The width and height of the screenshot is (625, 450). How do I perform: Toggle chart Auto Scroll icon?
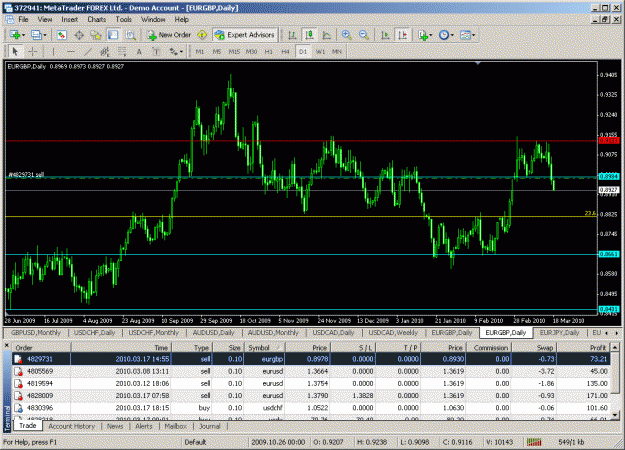385,35
